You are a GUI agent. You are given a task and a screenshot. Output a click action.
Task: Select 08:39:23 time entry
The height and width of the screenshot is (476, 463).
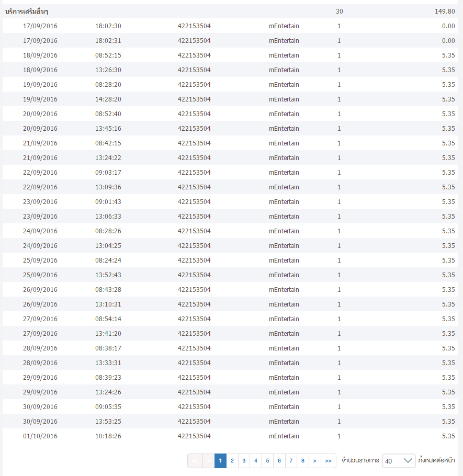108,378
